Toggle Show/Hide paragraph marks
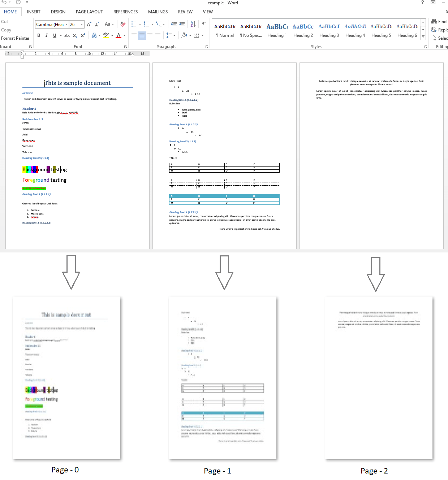The height and width of the screenshot is (480, 448). point(204,24)
